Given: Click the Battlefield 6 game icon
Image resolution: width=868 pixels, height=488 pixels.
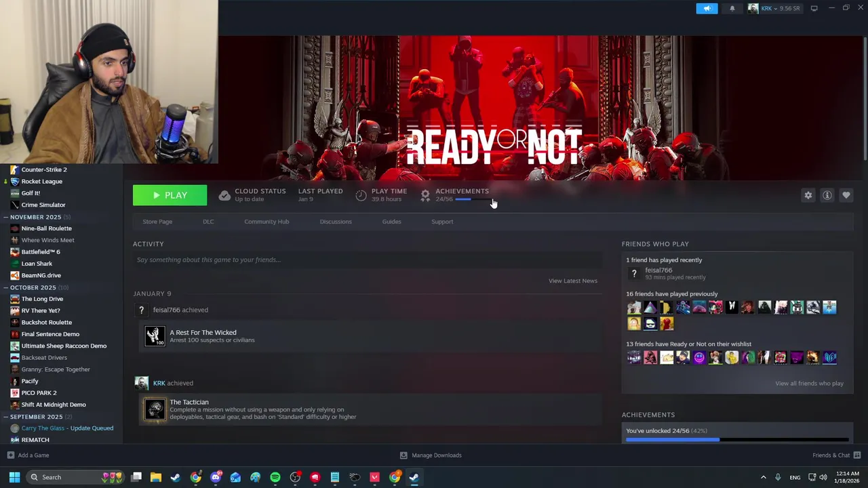Looking at the screenshot, I should (15, 251).
